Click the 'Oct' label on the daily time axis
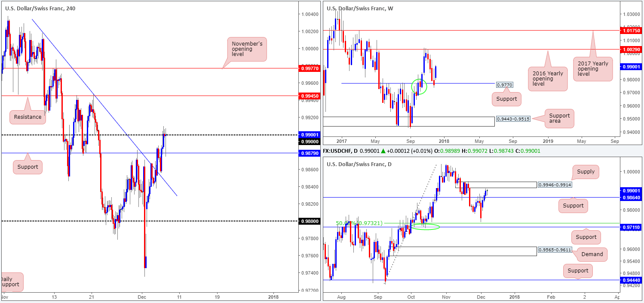The image size is (644, 303). pos(411,297)
